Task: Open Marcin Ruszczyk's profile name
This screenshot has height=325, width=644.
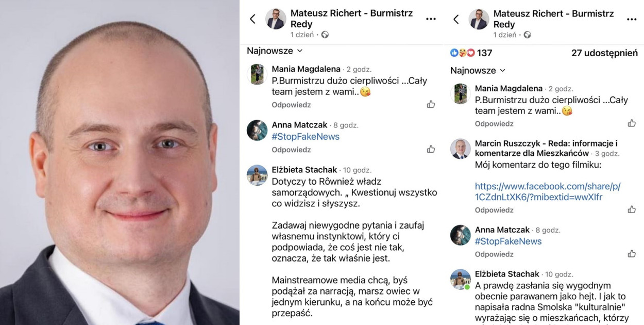Action: pyautogui.click(x=546, y=148)
